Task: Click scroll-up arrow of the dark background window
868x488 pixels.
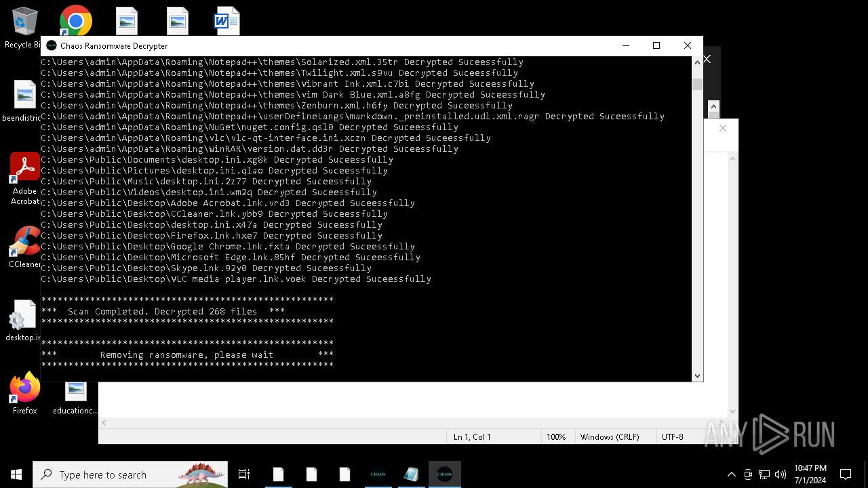Action: point(713,106)
